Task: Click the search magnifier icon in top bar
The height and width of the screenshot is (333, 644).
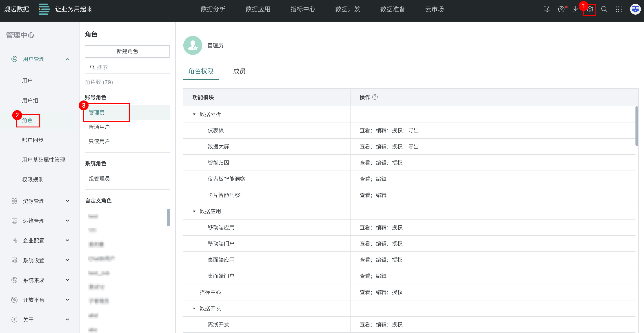Action: [604, 9]
